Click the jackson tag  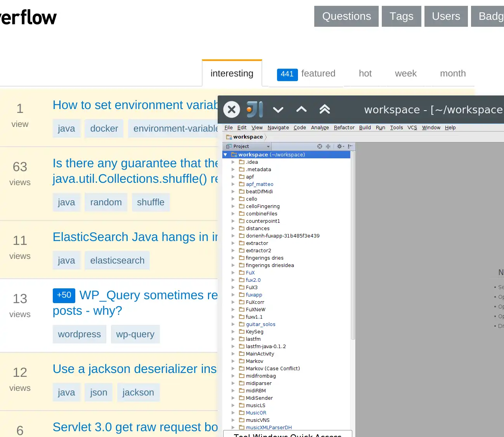tap(138, 392)
